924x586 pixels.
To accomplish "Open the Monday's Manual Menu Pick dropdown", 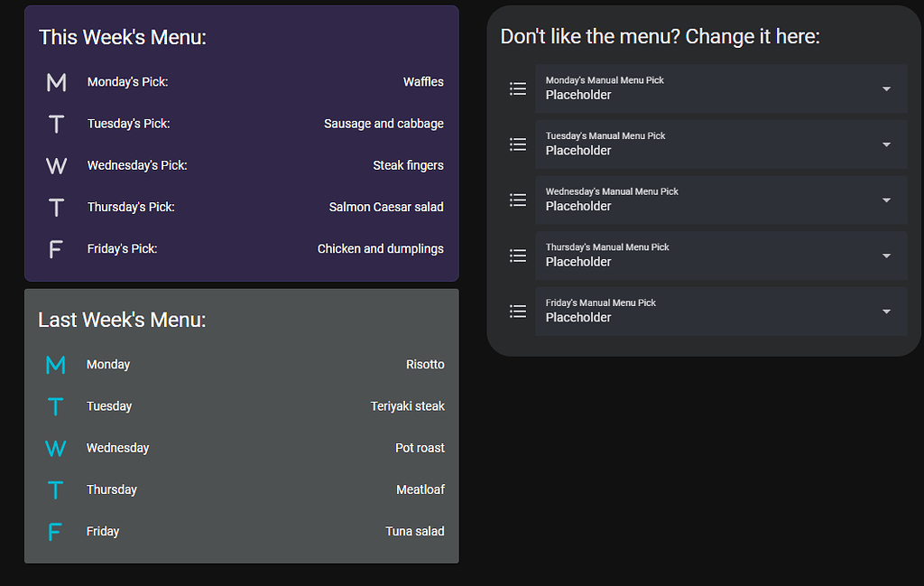I will point(885,88).
